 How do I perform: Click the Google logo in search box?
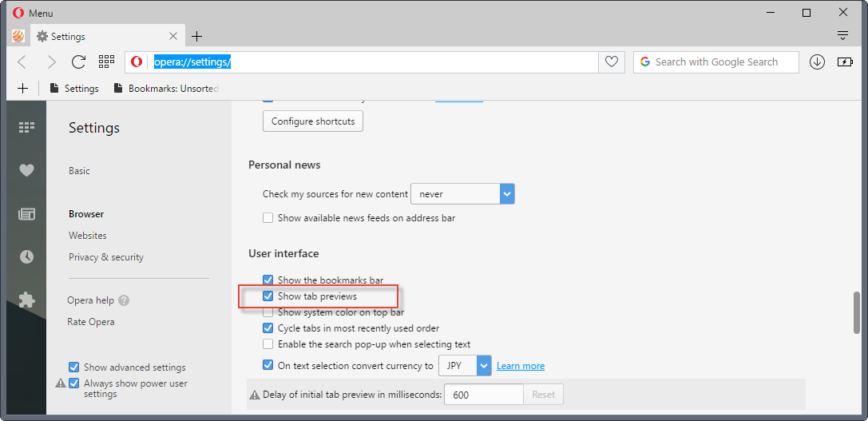[644, 62]
